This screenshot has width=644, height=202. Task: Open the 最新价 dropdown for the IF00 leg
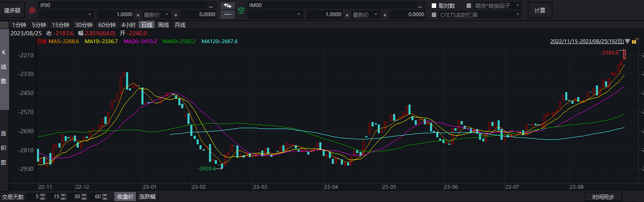point(157,15)
